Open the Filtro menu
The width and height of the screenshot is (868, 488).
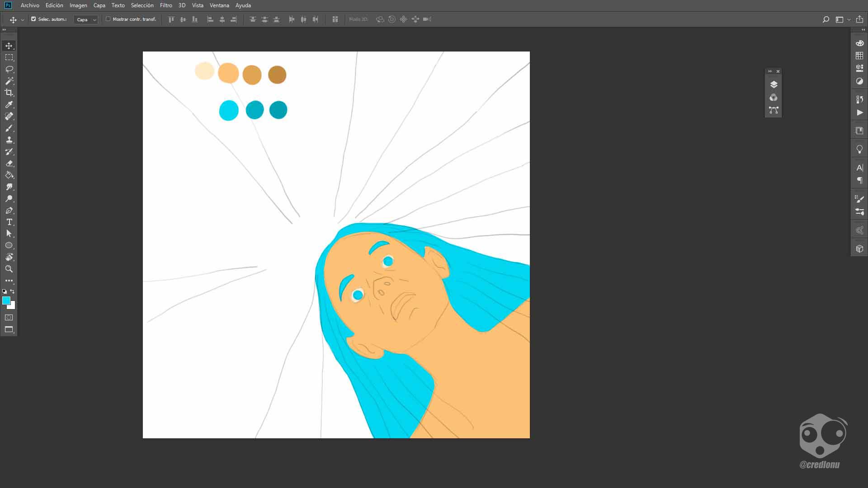166,5
